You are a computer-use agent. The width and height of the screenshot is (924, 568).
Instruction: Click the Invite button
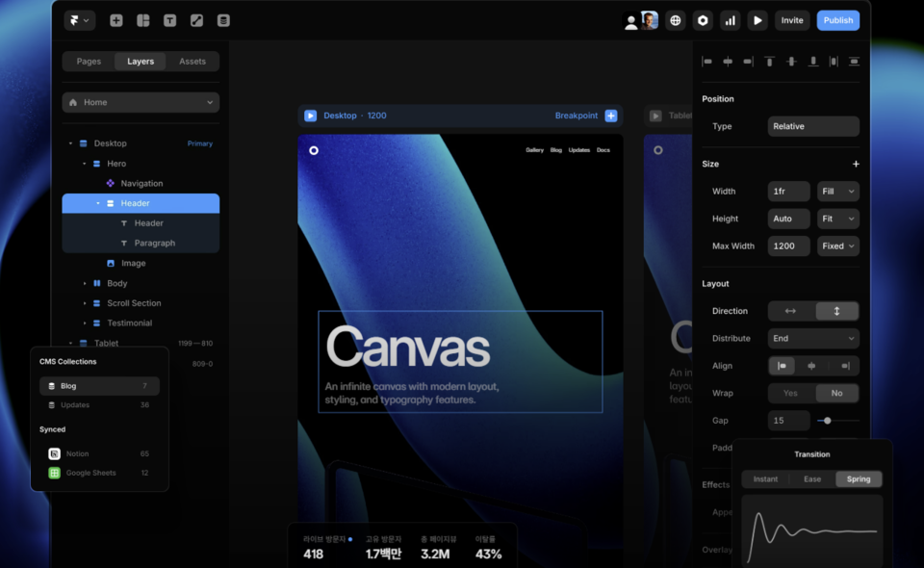[x=792, y=20]
